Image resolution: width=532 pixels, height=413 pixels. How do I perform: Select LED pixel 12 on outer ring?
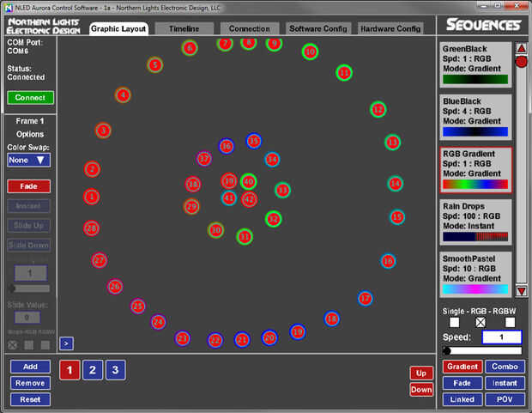pyautogui.click(x=378, y=109)
